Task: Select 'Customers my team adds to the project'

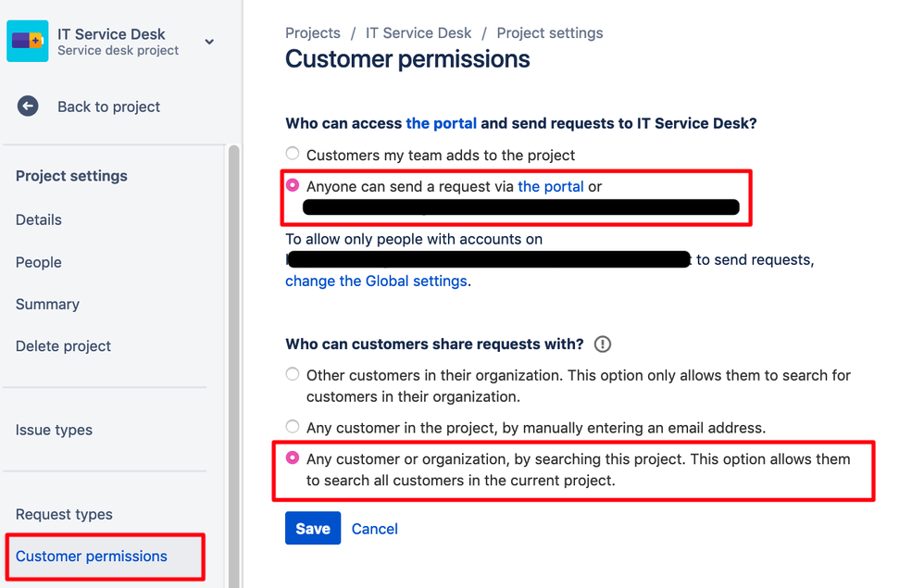Action: click(293, 154)
